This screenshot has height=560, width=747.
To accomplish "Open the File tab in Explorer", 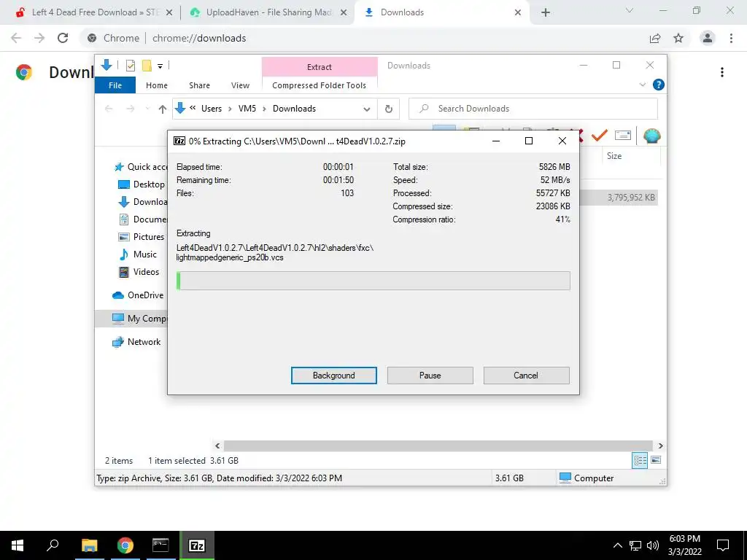I will [115, 85].
